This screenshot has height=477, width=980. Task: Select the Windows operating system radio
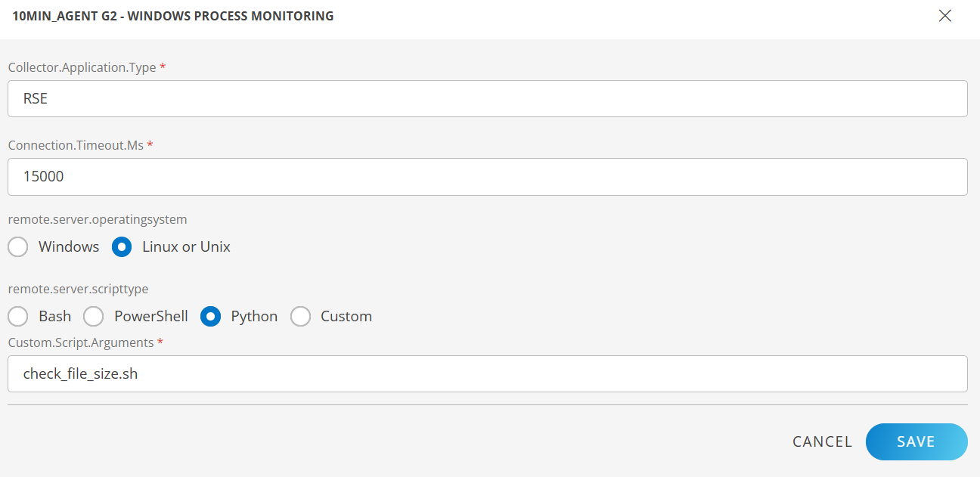tap(18, 247)
